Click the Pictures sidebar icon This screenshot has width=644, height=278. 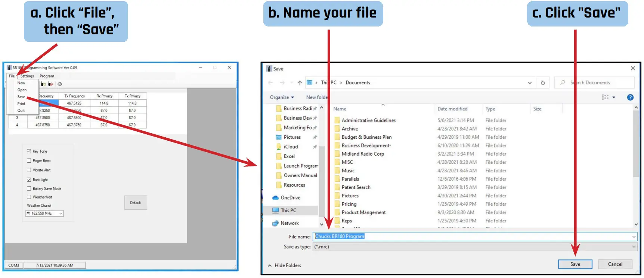279,137
